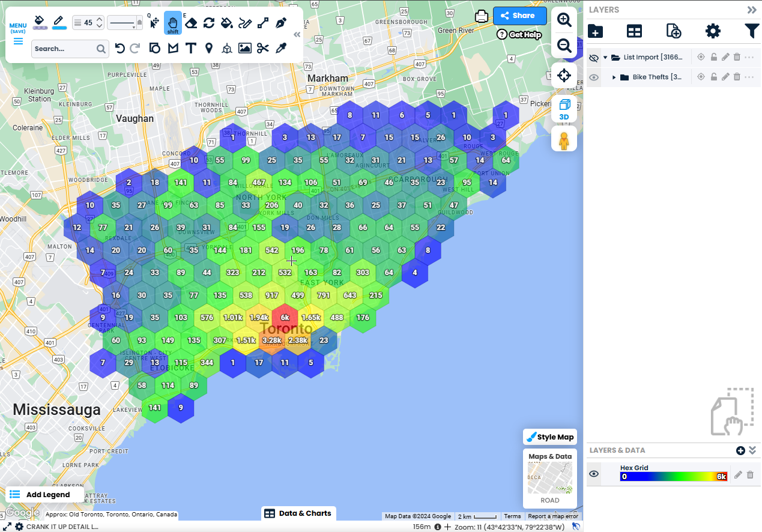762x532 pixels.
Task: Expand the Bike Thefts folder
Action: pyautogui.click(x=614, y=77)
